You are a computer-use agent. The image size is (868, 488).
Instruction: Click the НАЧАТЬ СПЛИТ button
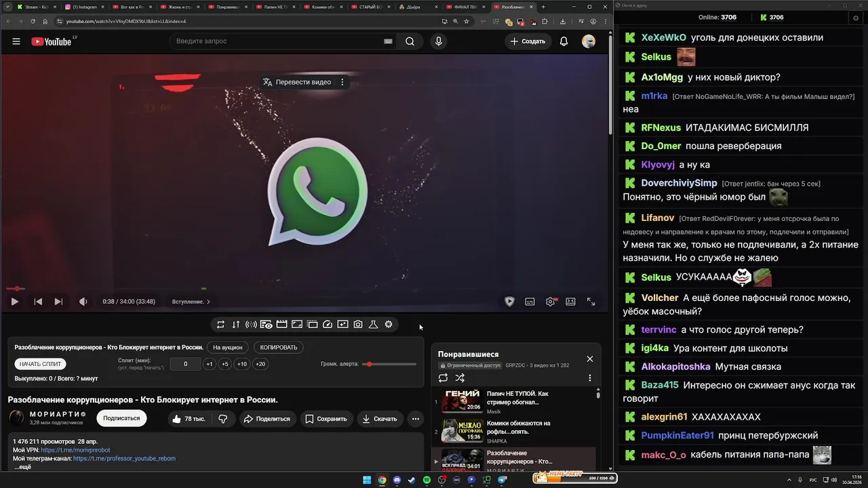tap(41, 364)
